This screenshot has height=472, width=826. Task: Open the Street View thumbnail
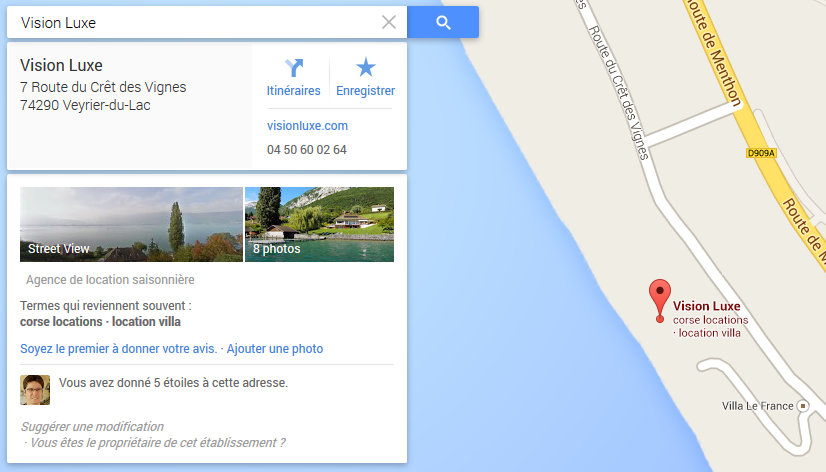[x=131, y=224]
